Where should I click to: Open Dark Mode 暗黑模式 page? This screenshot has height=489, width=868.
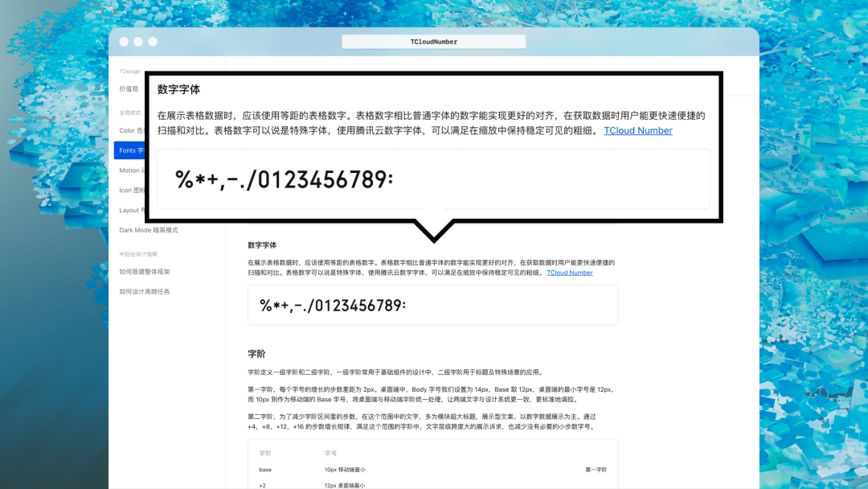pyautogui.click(x=149, y=230)
